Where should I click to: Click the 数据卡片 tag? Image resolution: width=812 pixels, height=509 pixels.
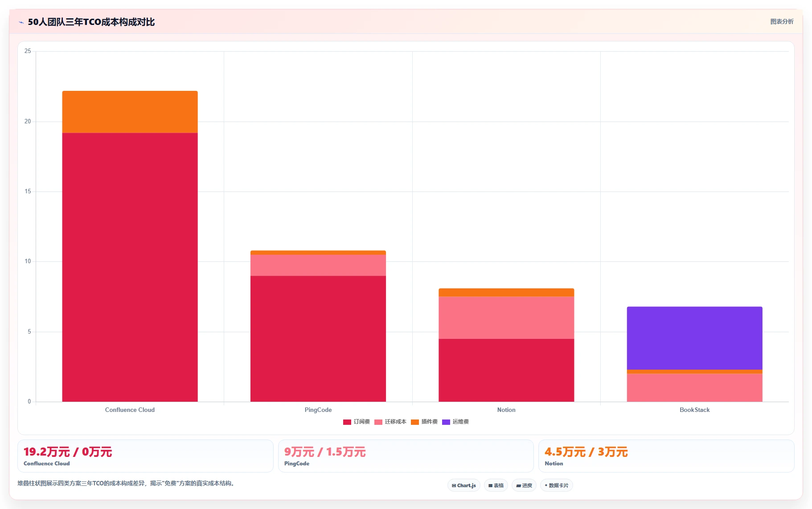[x=557, y=485]
